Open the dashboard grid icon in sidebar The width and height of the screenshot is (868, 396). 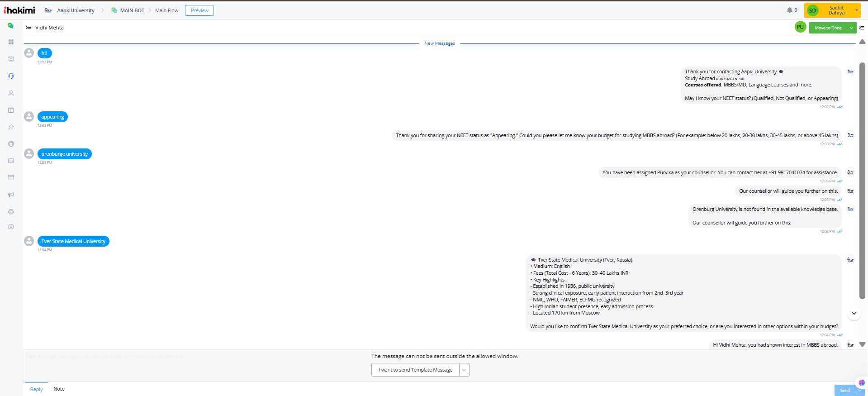click(11, 42)
